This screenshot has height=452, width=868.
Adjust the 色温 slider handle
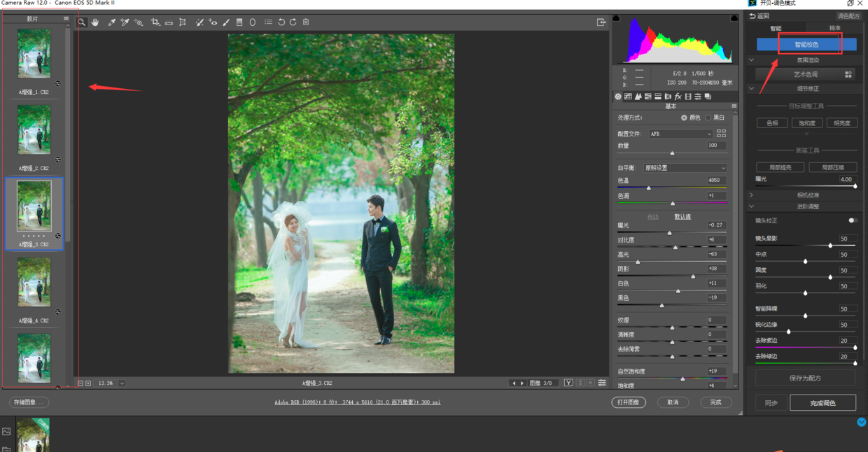(649, 188)
